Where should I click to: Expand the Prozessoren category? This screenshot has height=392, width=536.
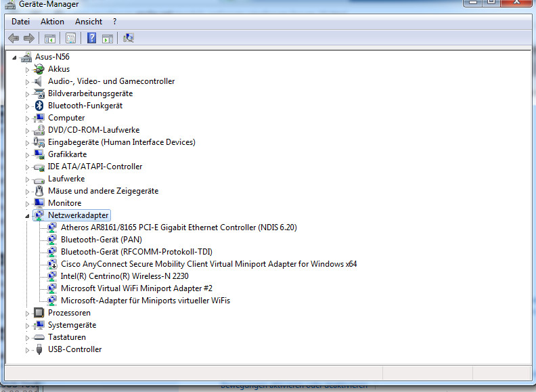tap(27, 313)
